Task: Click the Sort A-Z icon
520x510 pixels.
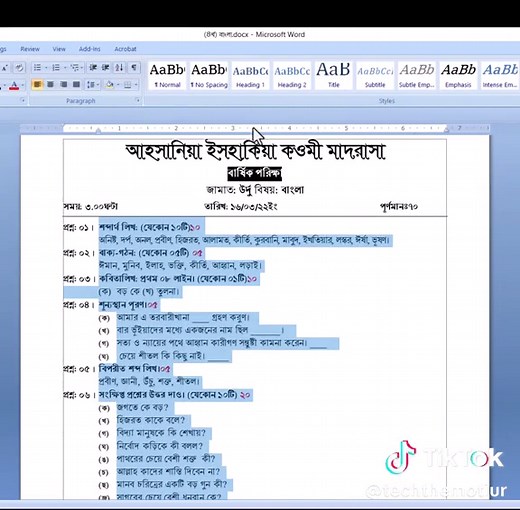Action: 119,68
